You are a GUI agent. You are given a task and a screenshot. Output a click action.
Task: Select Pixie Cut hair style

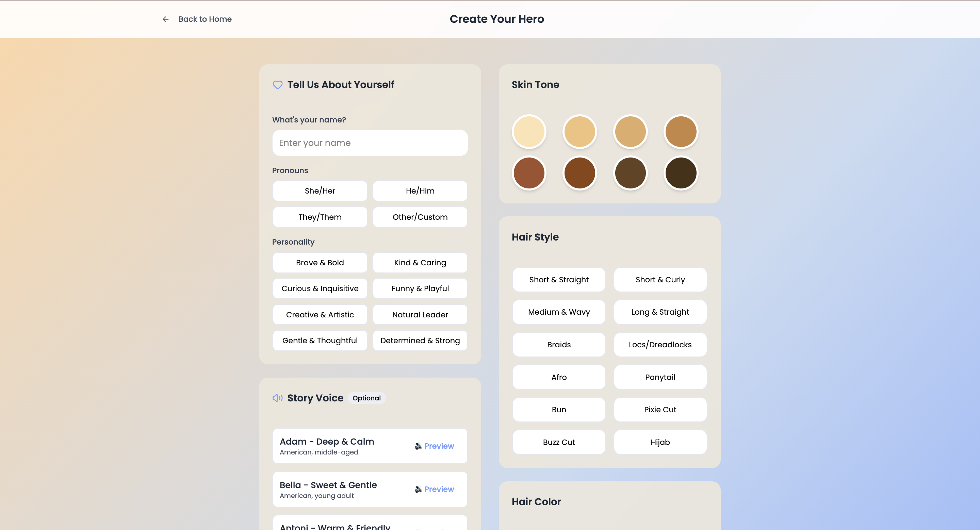tap(660, 410)
